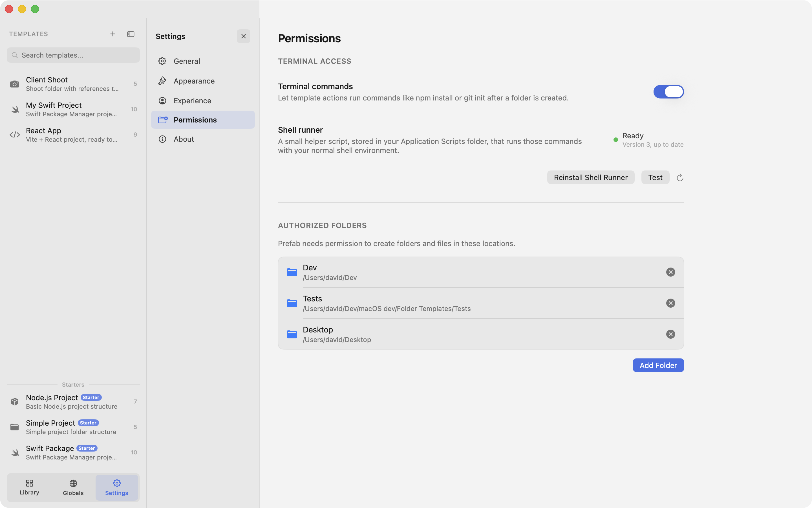Select the Simple Project starter name
Viewport: 812px width, 508px height.
point(50,423)
